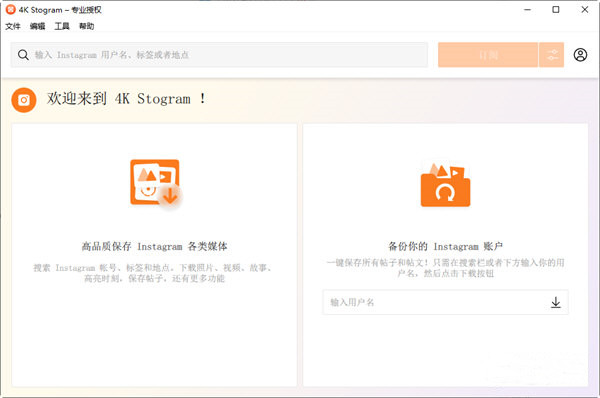600x398 pixels.
Task: Open the 文件 menu
Action: pos(13,26)
